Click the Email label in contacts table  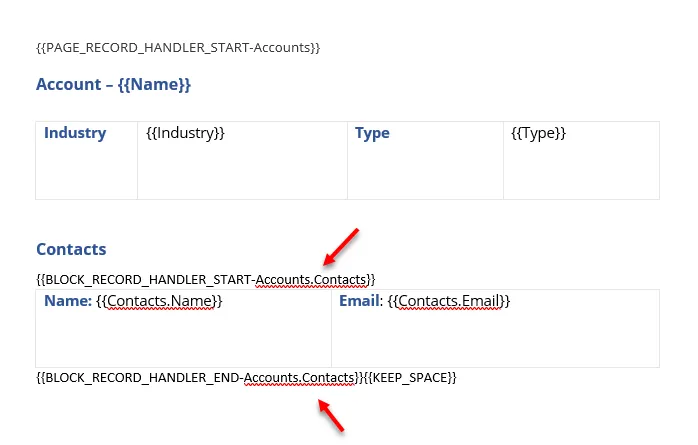[x=359, y=301]
